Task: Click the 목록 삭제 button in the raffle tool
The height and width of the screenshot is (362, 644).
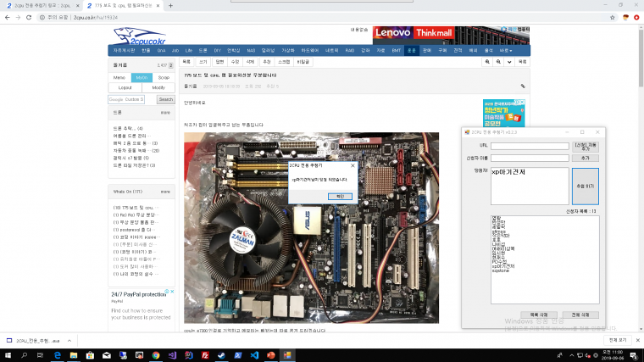Action: tap(539, 315)
